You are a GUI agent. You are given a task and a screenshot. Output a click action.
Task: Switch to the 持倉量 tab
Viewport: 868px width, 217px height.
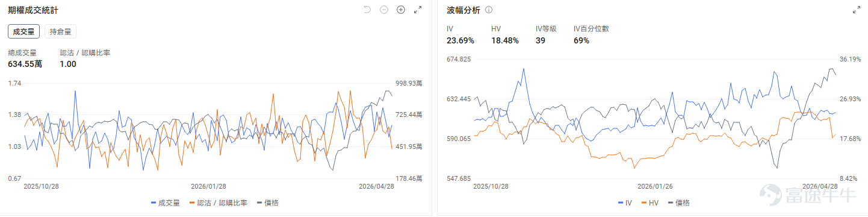(x=60, y=31)
